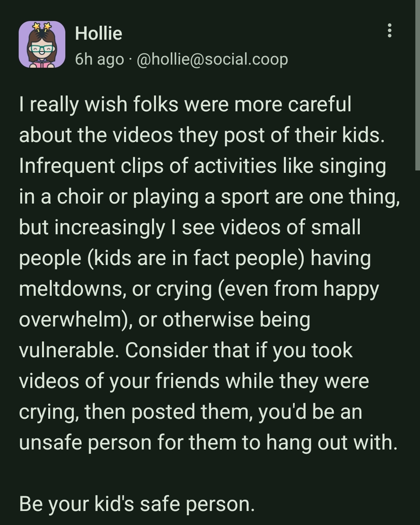Click the vertical scrollbar on the right edge

click(418, 85)
